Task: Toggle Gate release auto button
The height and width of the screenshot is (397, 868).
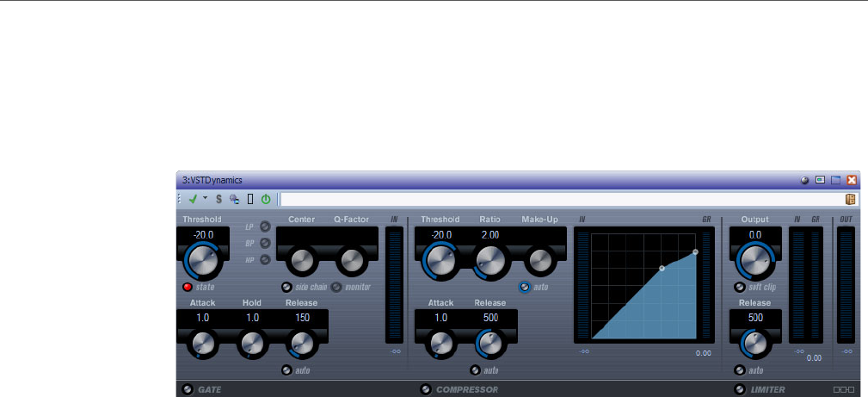Action: coord(286,370)
